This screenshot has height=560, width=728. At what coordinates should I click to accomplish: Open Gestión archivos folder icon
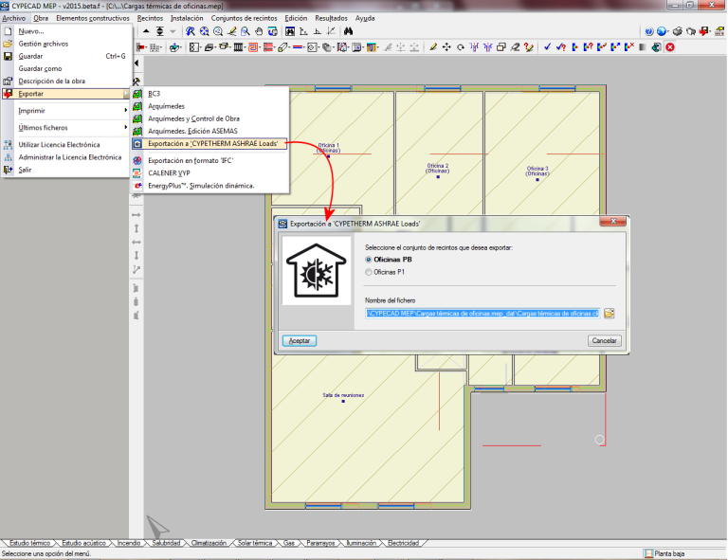(9, 44)
